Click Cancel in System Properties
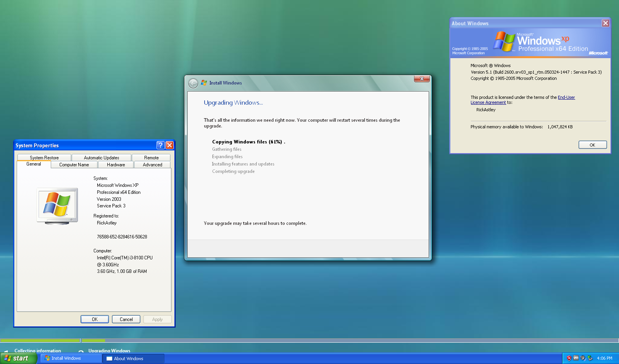The height and width of the screenshot is (364, 619). [126, 319]
